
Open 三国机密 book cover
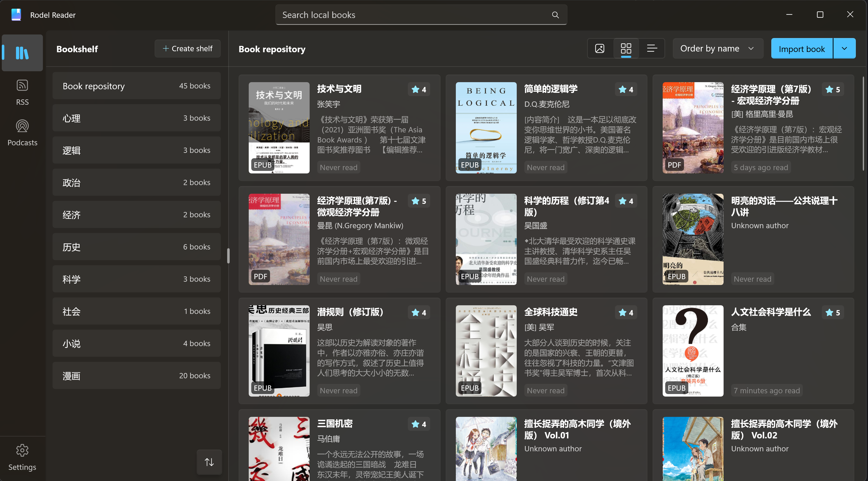pyautogui.click(x=279, y=449)
